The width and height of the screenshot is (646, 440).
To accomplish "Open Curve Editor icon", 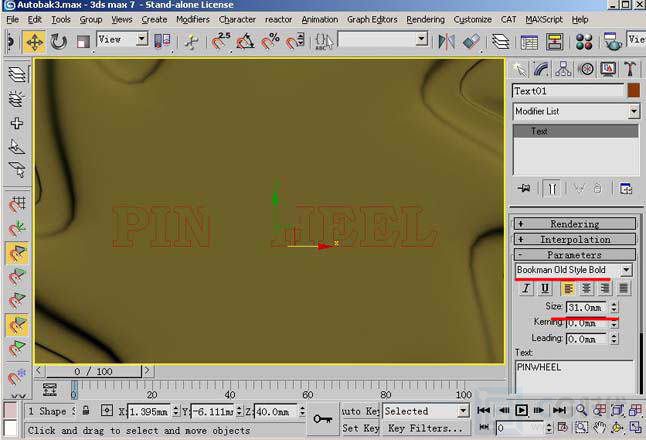I will tap(529, 42).
